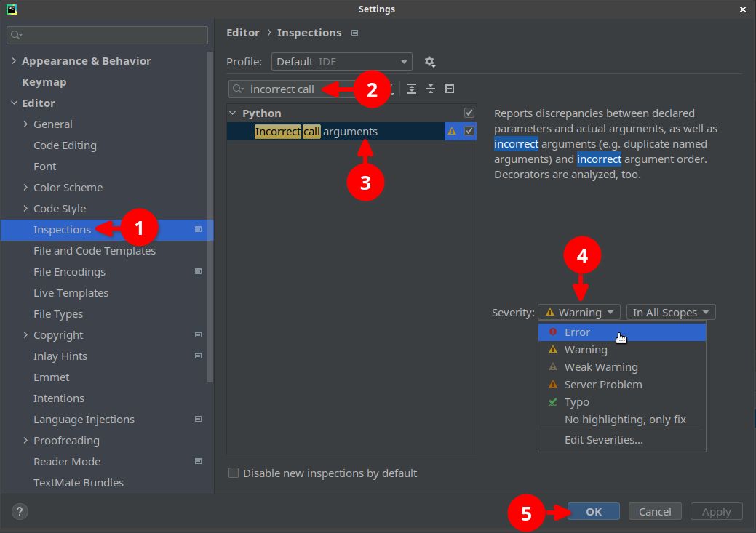Toggle the Python group checkbox
The width and height of the screenshot is (756, 533).
click(x=469, y=113)
